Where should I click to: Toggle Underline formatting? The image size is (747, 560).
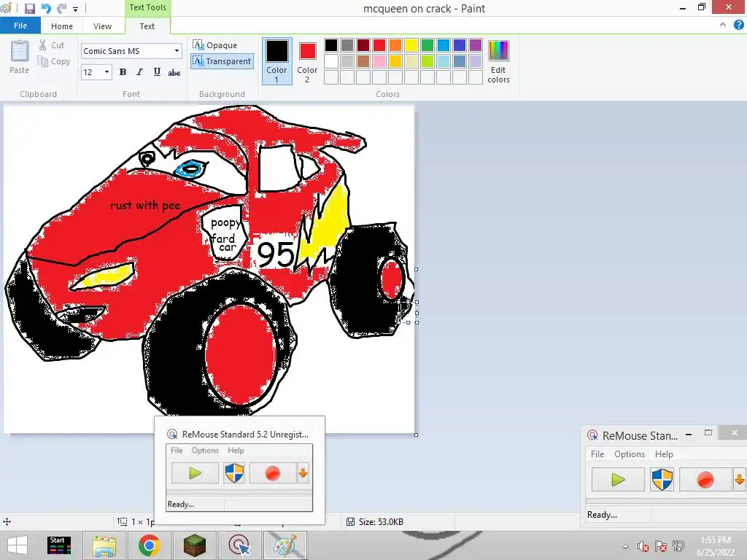pos(157,72)
